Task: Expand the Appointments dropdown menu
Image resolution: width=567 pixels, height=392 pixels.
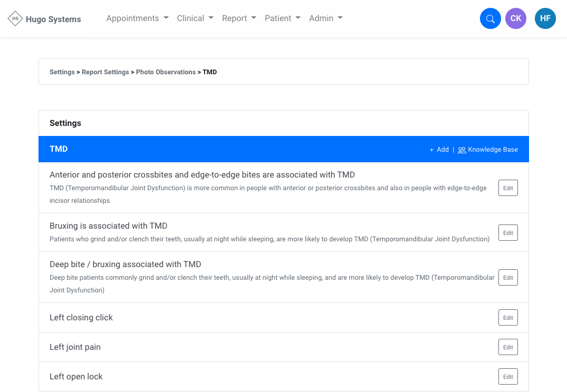Action: click(x=137, y=18)
